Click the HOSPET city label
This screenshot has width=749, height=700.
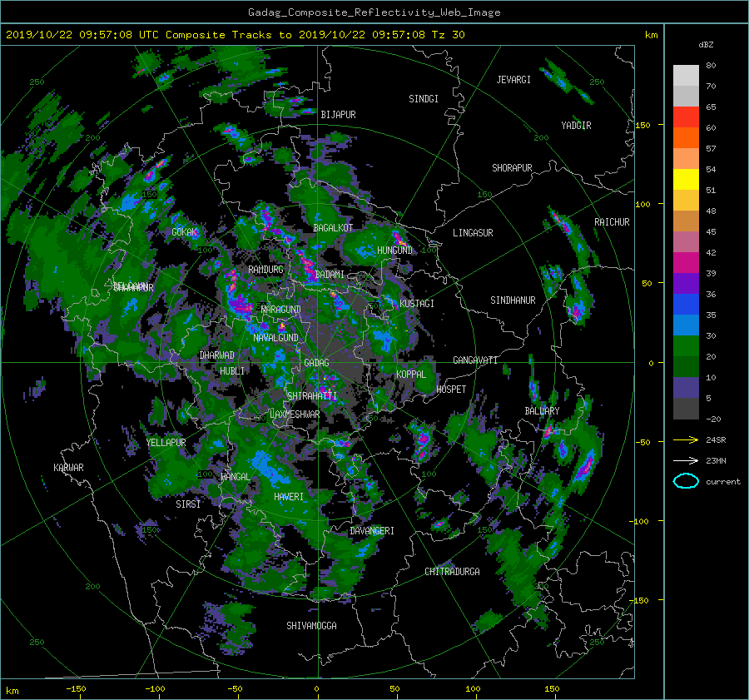point(451,390)
